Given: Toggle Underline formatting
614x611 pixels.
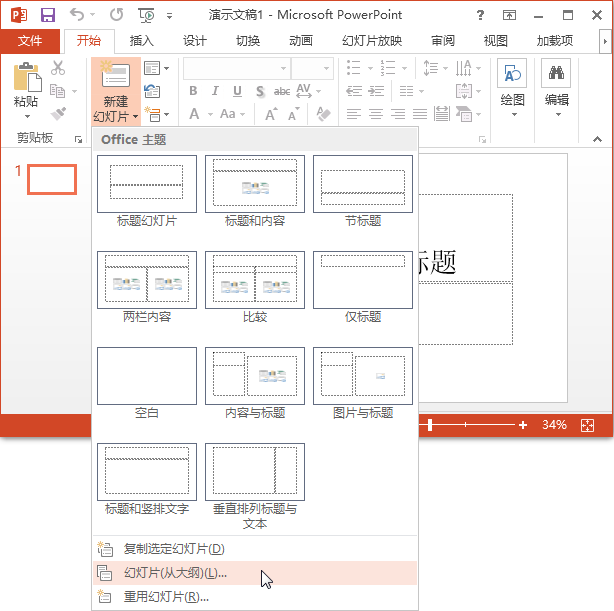Looking at the screenshot, I should point(237,91).
